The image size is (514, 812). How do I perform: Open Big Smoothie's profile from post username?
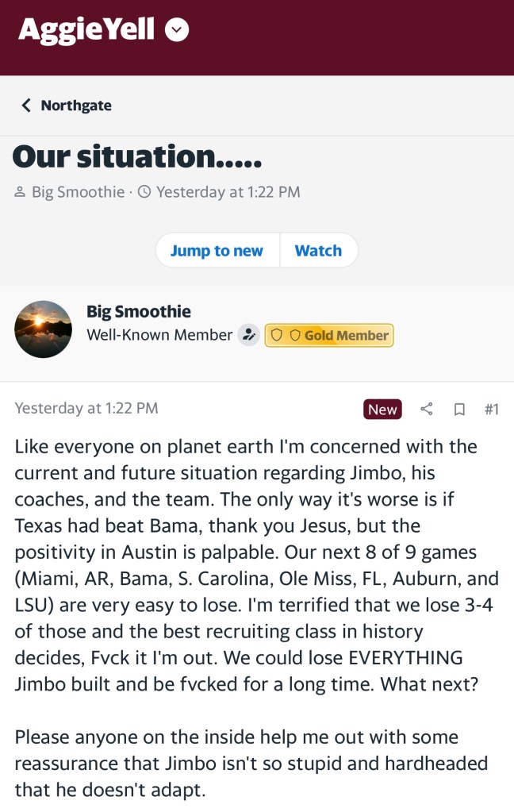(139, 311)
